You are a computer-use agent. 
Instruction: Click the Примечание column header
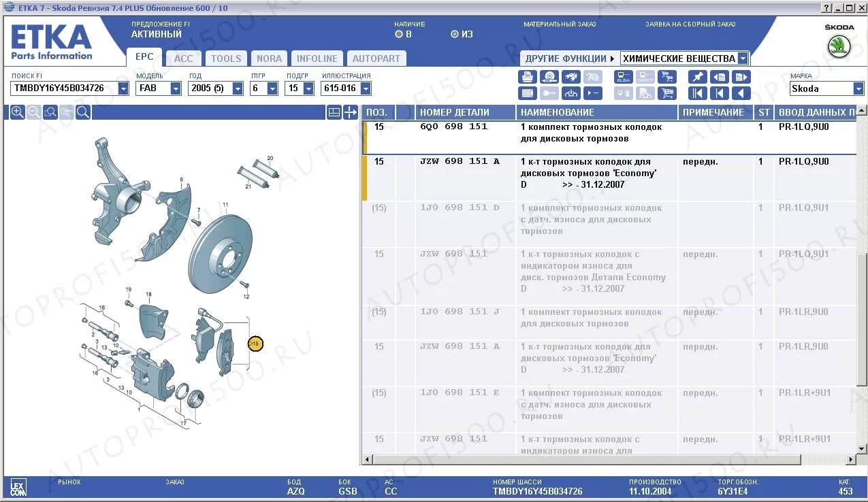pyautogui.click(x=716, y=112)
